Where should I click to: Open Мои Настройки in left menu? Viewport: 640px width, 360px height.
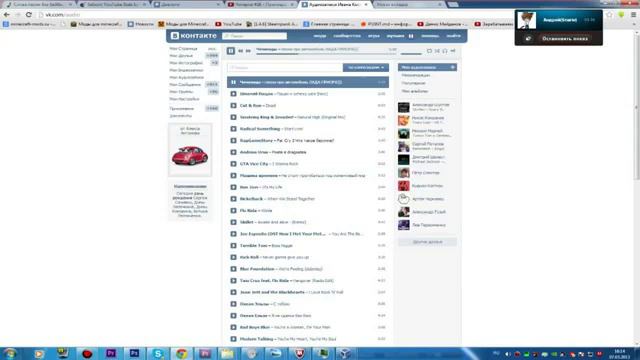(x=184, y=99)
